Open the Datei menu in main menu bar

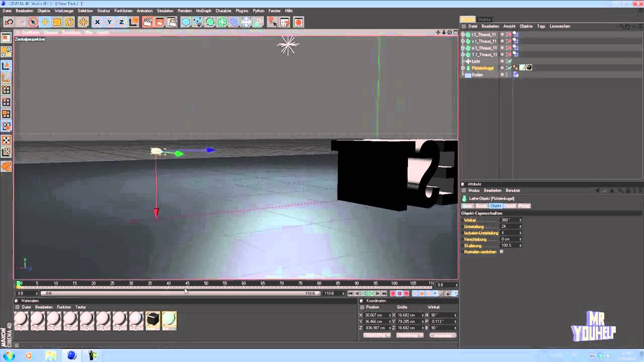7,11
